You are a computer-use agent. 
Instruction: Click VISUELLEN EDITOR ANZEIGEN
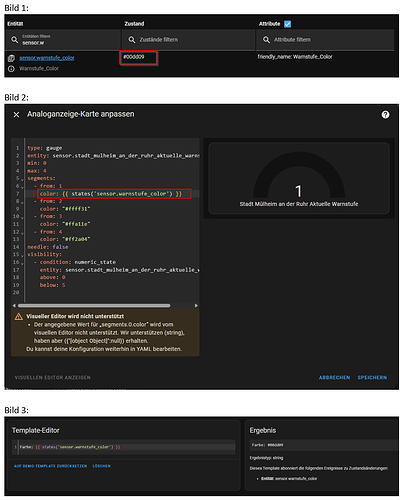pos(53,377)
